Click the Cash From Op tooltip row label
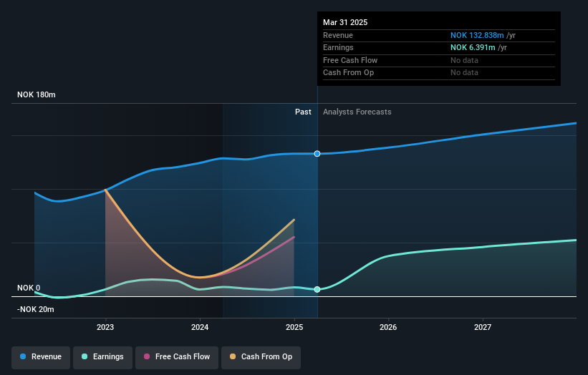588x375 pixels. pyautogui.click(x=348, y=73)
